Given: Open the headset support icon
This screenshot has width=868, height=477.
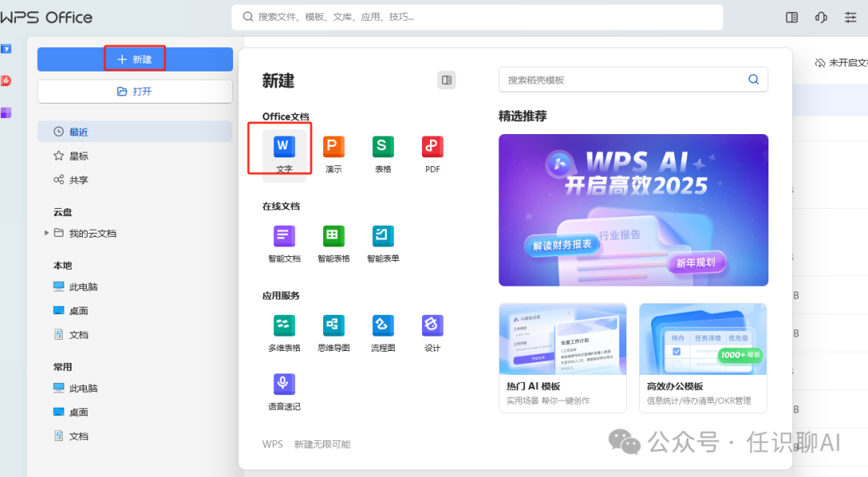Looking at the screenshot, I should (x=821, y=17).
